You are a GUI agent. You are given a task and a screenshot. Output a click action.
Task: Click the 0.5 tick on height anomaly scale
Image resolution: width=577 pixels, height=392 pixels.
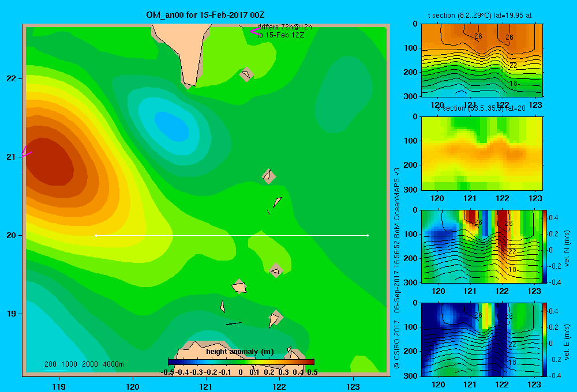point(312,372)
